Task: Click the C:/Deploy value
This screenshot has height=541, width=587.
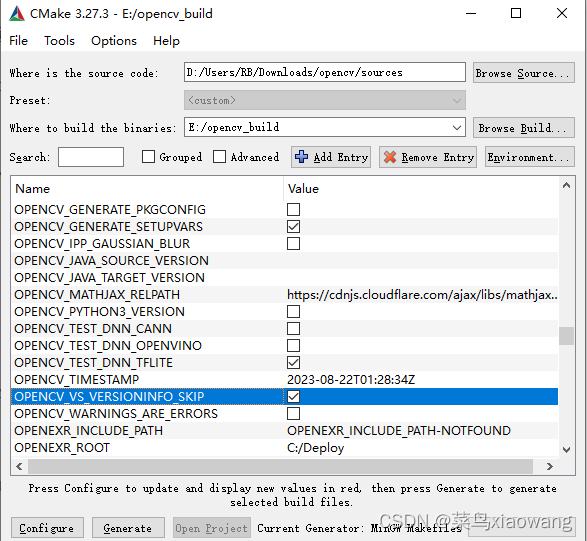Action: [316, 448]
